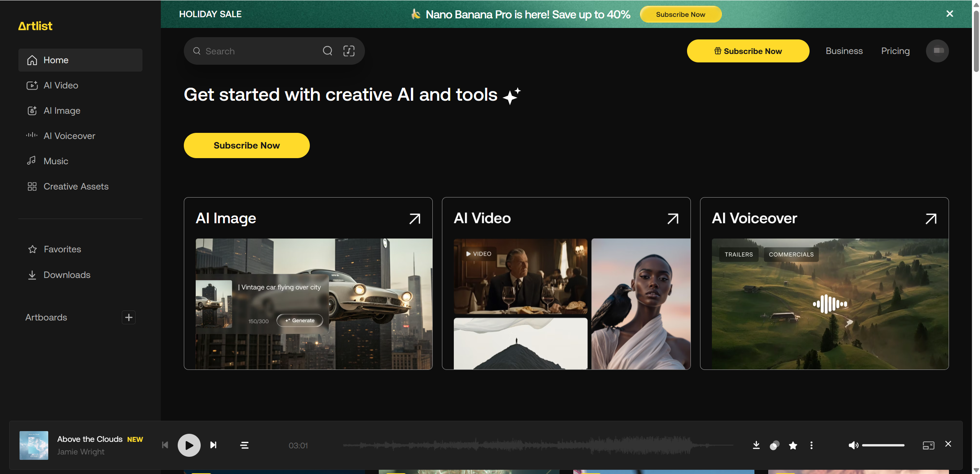Add Above the Clouds to favorites star

tap(793, 445)
